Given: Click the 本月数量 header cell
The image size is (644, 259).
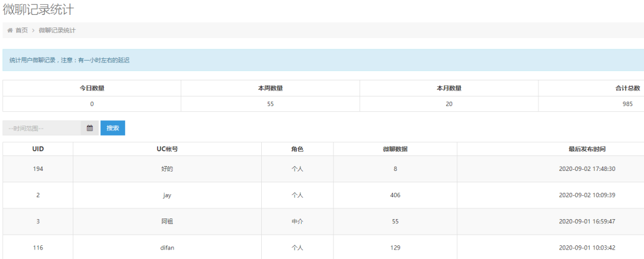Looking at the screenshot, I should pos(449,88).
